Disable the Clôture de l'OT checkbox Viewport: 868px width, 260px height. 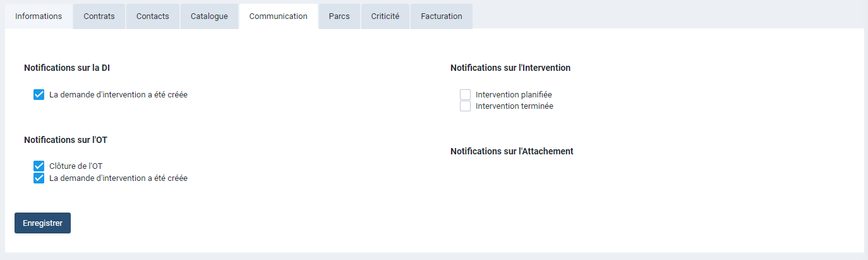point(39,166)
